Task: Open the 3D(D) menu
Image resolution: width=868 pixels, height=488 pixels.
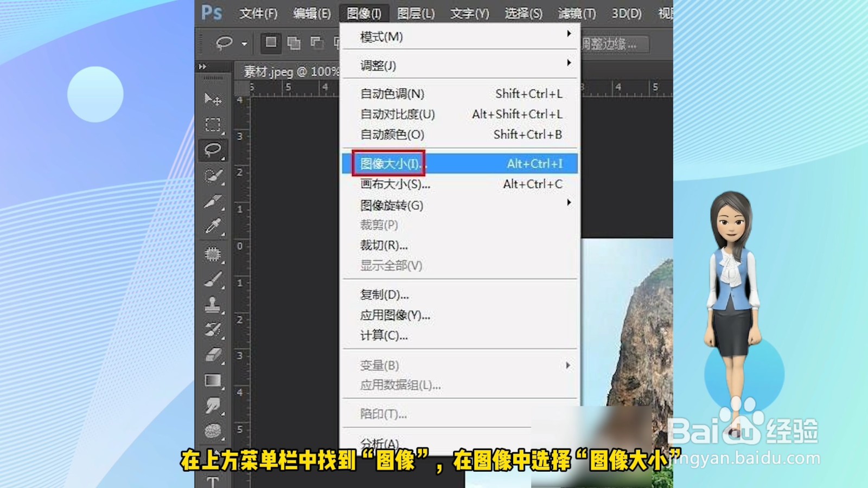Action: (x=627, y=14)
